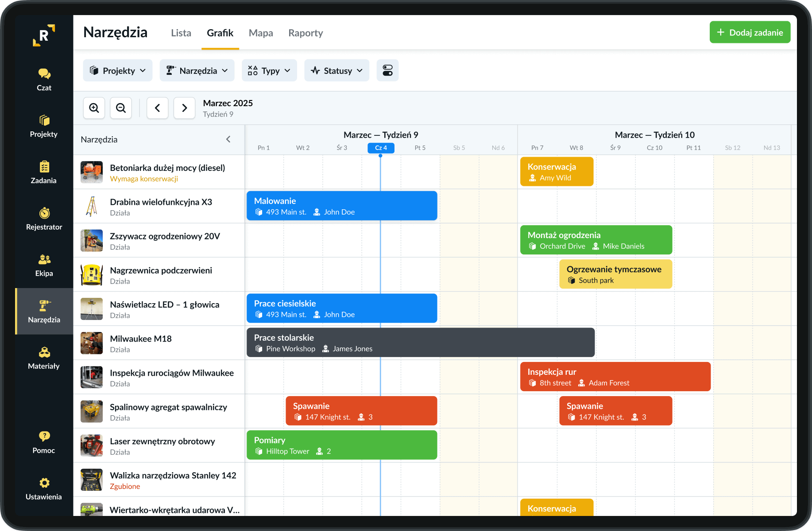Go to the previous week
Image resolution: width=812 pixels, height=531 pixels.
point(157,108)
